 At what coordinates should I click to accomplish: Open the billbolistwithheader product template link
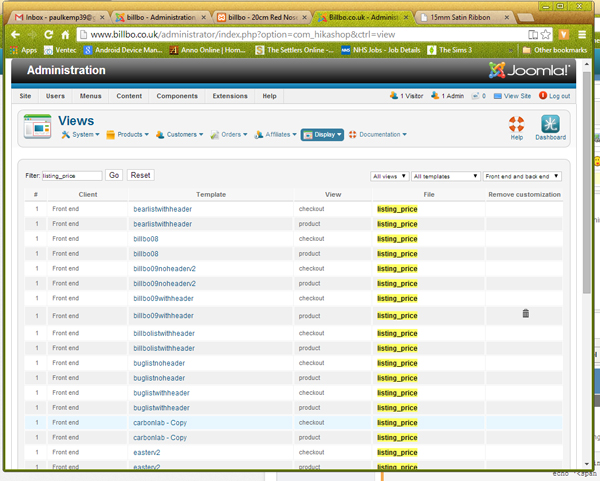(164, 348)
